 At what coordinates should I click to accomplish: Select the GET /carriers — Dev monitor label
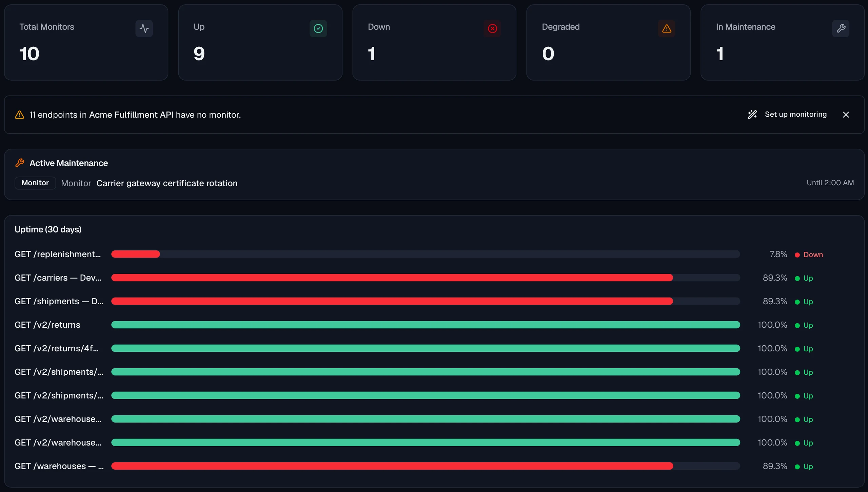coord(58,278)
